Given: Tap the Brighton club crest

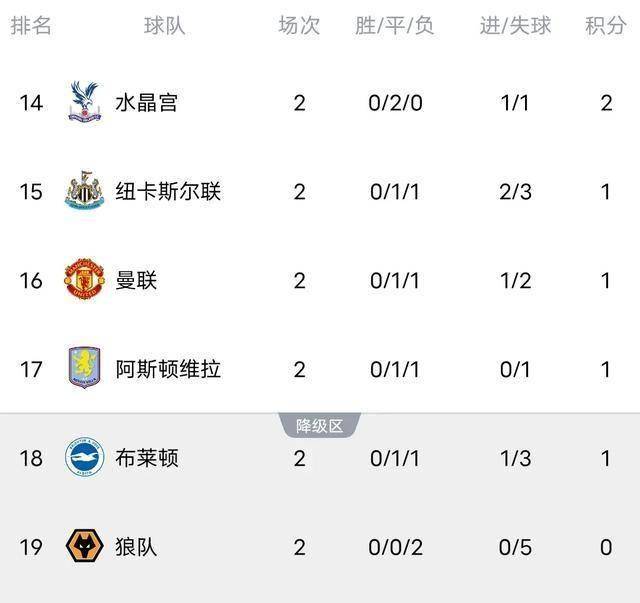Looking at the screenshot, I should tap(84, 457).
